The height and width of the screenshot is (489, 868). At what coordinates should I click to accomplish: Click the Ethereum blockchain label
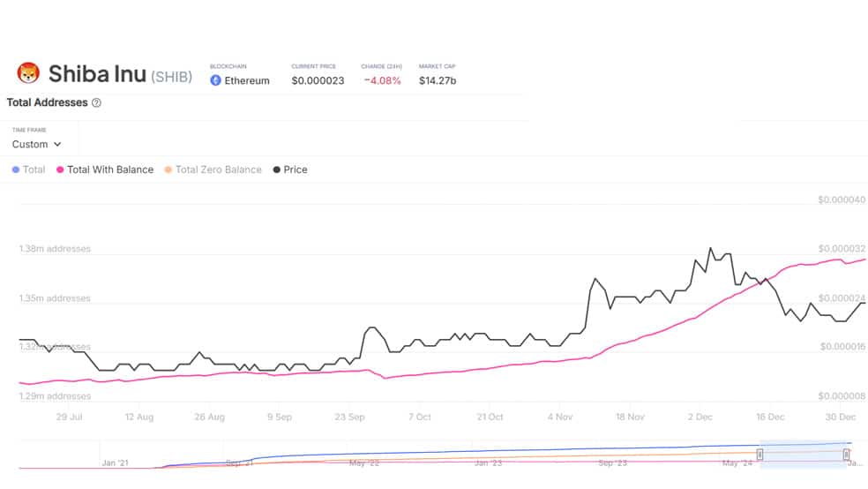pos(247,80)
